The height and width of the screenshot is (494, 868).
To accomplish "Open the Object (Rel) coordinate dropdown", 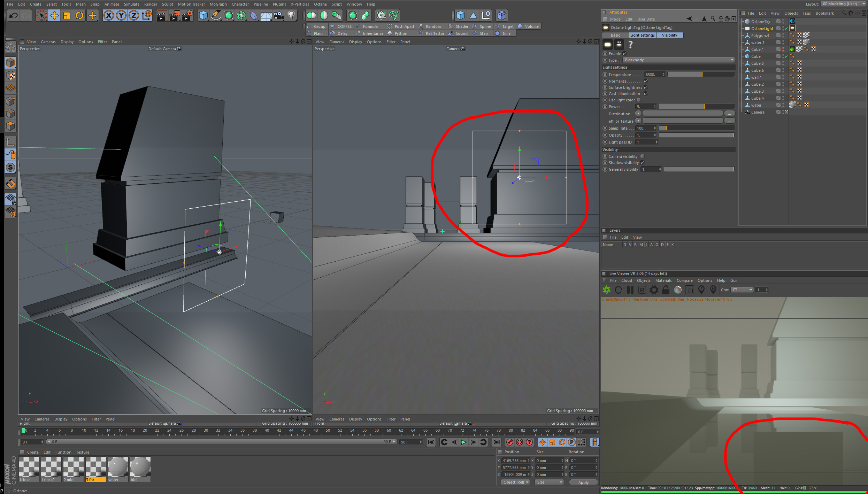I will [515, 482].
